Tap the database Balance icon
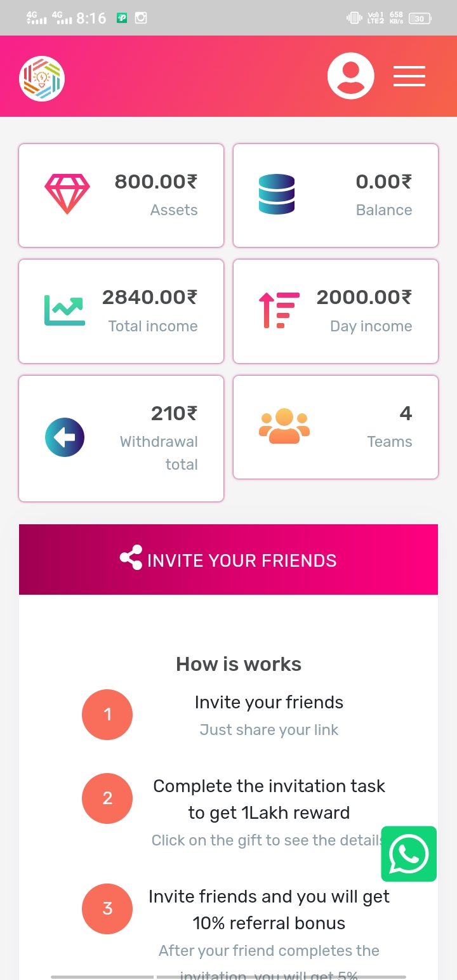Screen dimensions: 457x980 (x=277, y=194)
